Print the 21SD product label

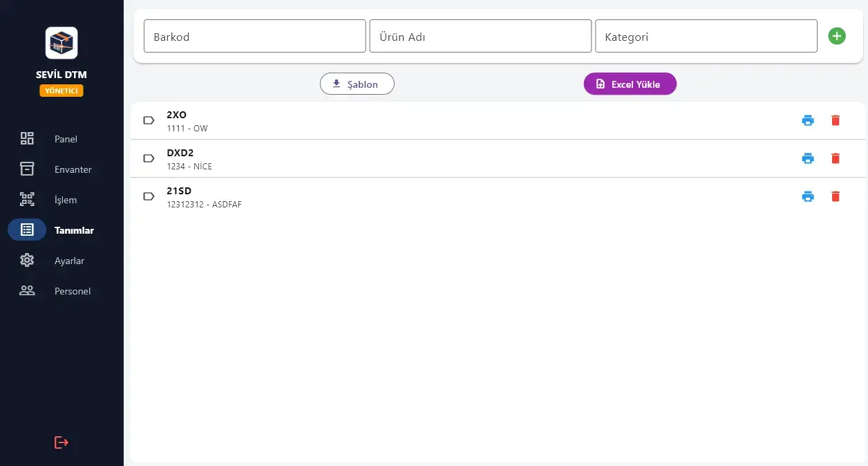point(807,196)
